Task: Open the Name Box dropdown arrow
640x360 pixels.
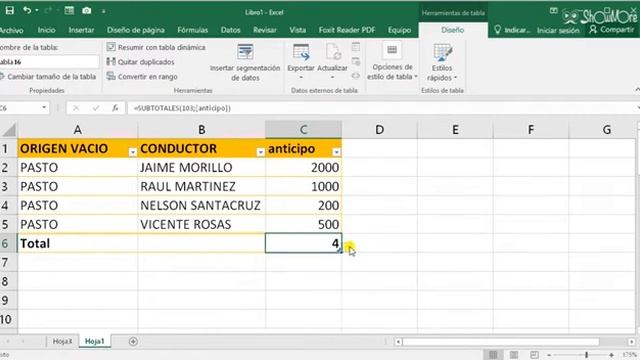Action: pyautogui.click(x=44, y=108)
